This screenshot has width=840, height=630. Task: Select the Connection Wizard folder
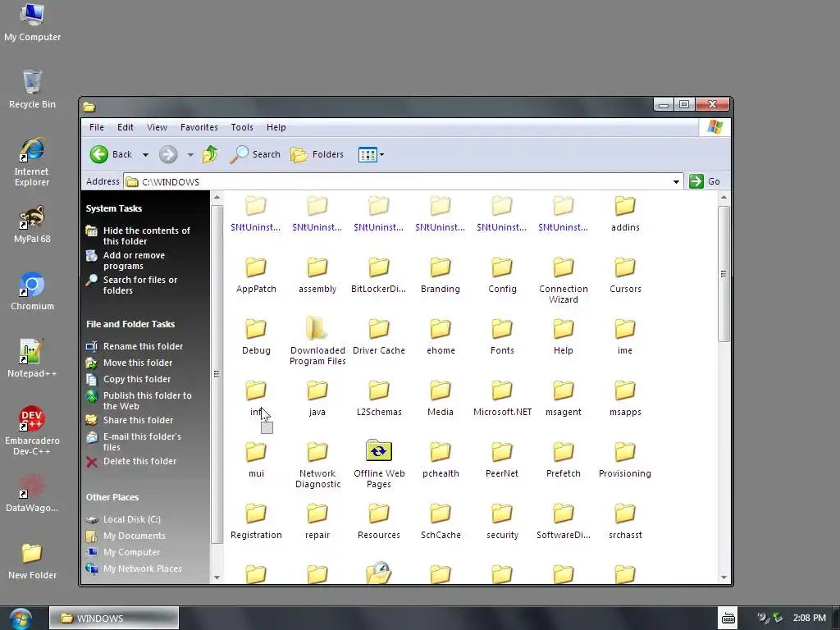click(564, 281)
